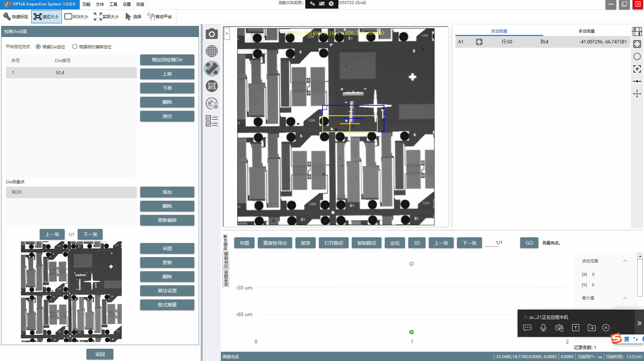Click the crosshair tool in right toolbar
Viewport: 644px width, 361px height.
click(637, 94)
